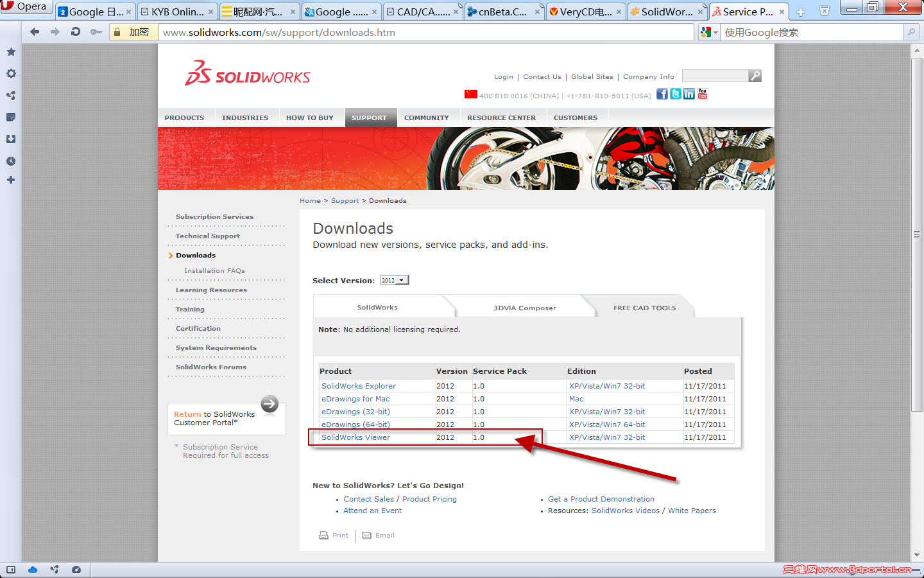Select the SolidWorks downloads tab
Image resolution: width=924 pixels, height=578 pixels.
click(377, 307)
